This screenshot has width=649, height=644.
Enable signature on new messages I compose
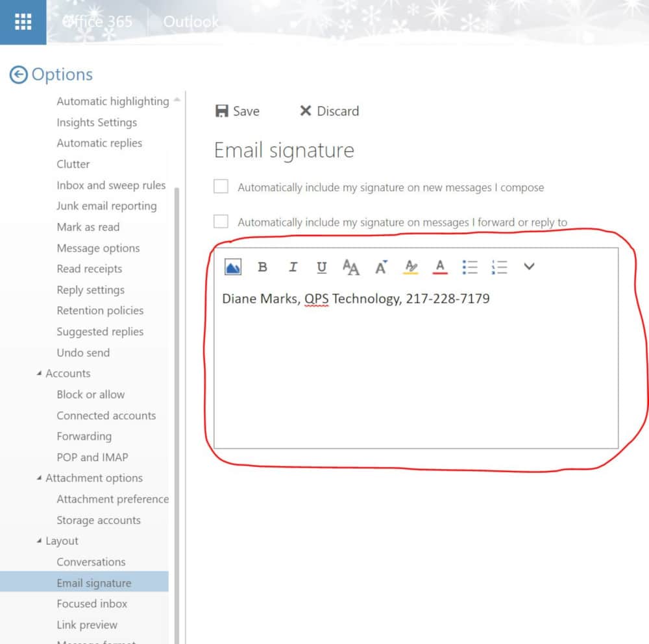coord(221,187)
